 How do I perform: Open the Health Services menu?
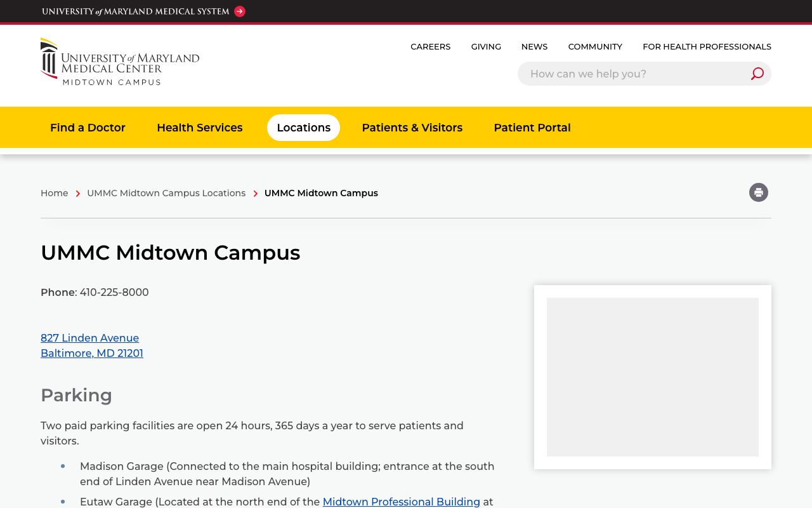coord(199,128)
